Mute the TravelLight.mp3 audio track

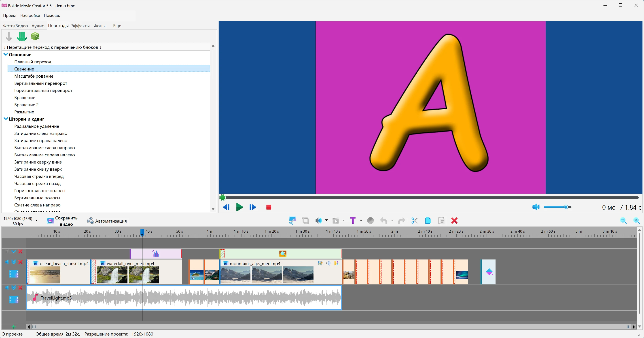coord(7,288)
